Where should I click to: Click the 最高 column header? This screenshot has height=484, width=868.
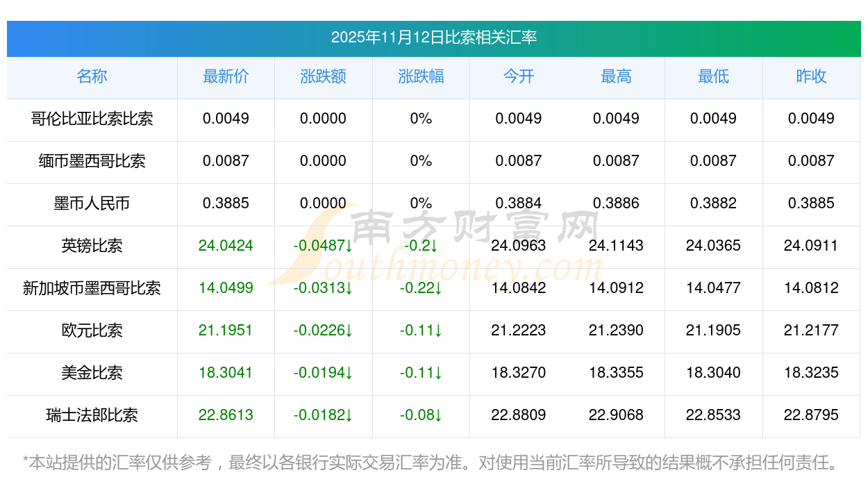(616, 76)
